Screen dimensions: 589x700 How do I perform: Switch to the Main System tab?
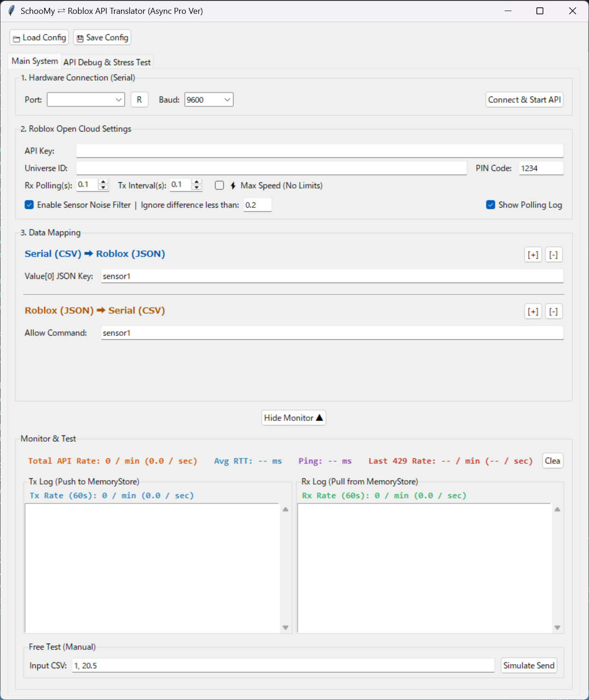[x=35, y=61]
